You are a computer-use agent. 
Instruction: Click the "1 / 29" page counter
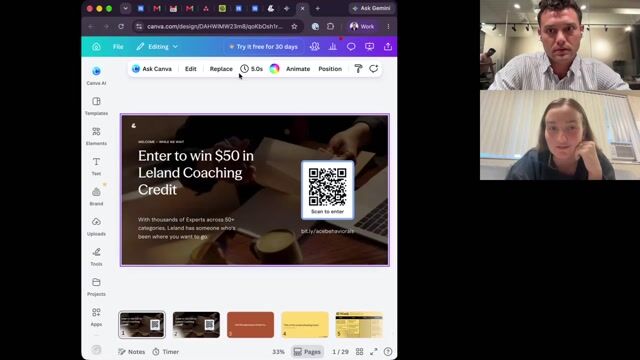click(340, 351)
